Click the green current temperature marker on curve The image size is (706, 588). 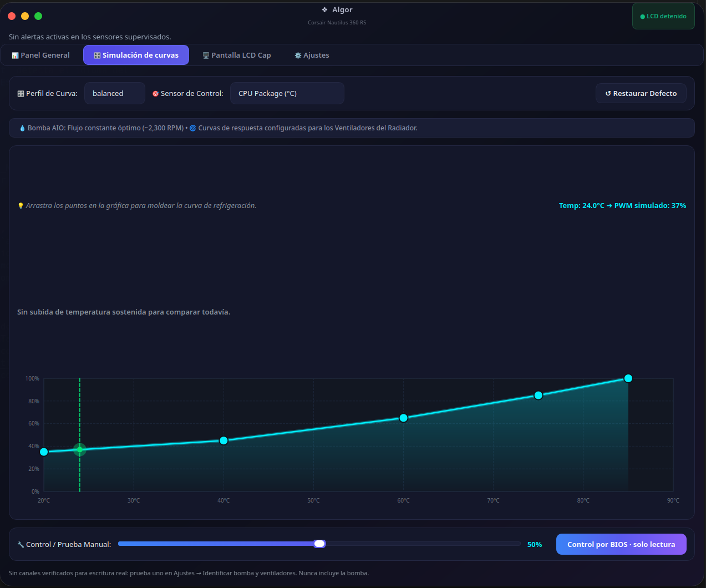80,449
